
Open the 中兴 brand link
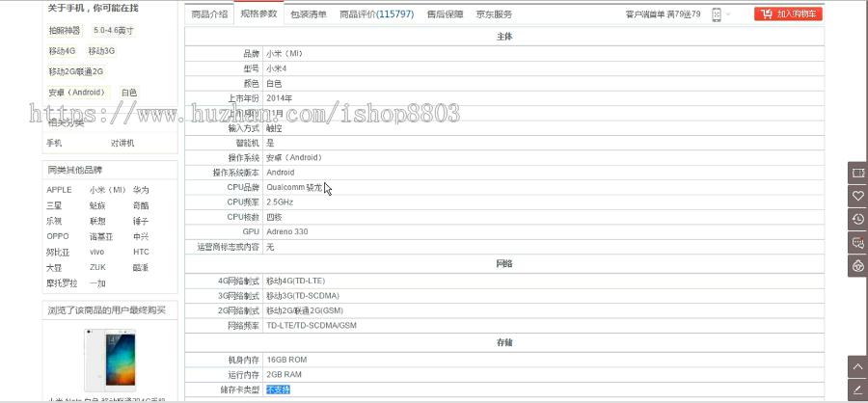(x=141, y=236)
